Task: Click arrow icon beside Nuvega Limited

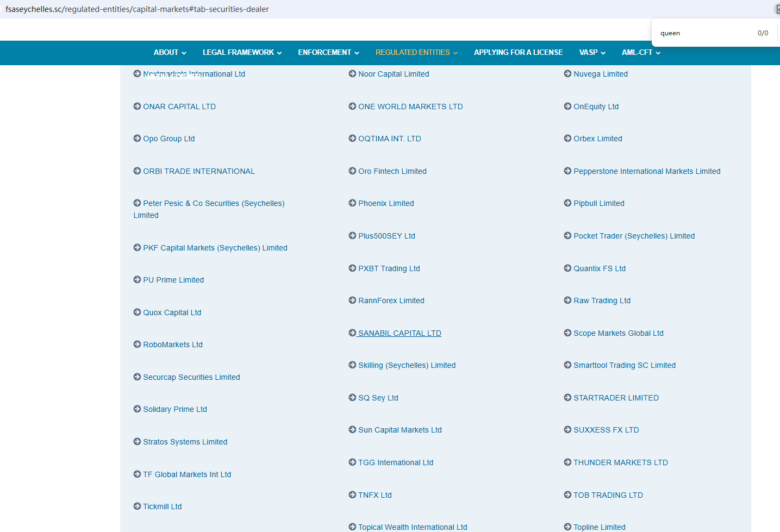Action: tap(567, 74)
